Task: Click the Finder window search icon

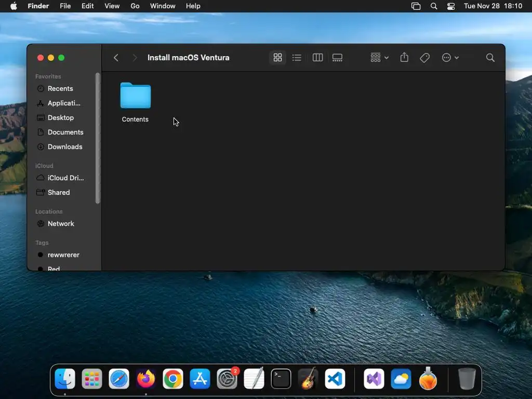Action: coord(490,58)
